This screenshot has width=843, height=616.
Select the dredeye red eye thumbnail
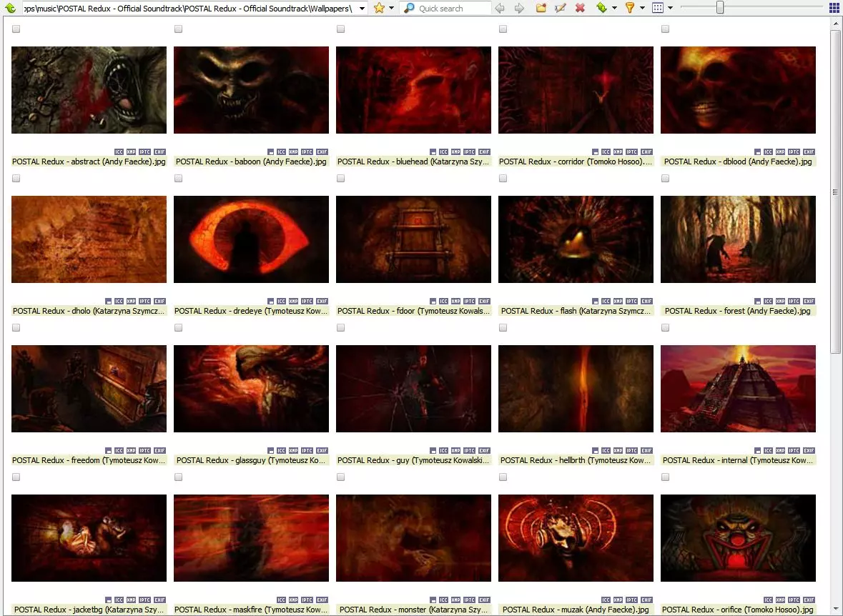pyautogui.click(x=251, y=239)
